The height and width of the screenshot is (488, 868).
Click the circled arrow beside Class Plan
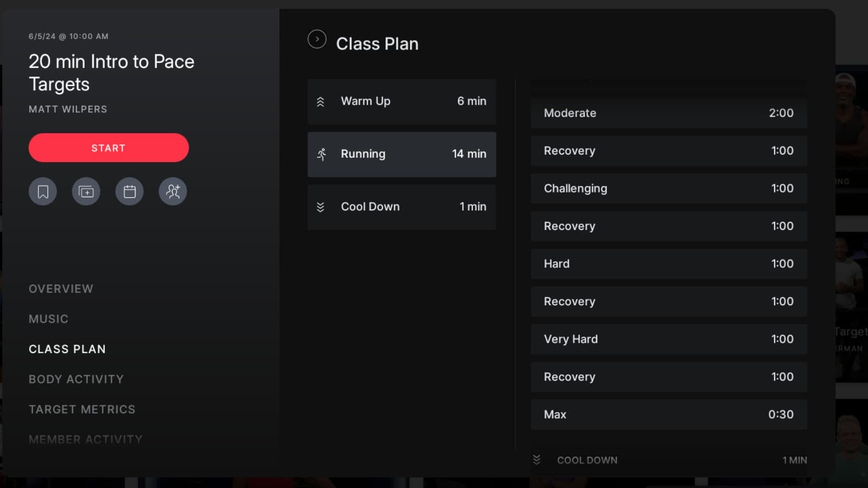[317, 39]
